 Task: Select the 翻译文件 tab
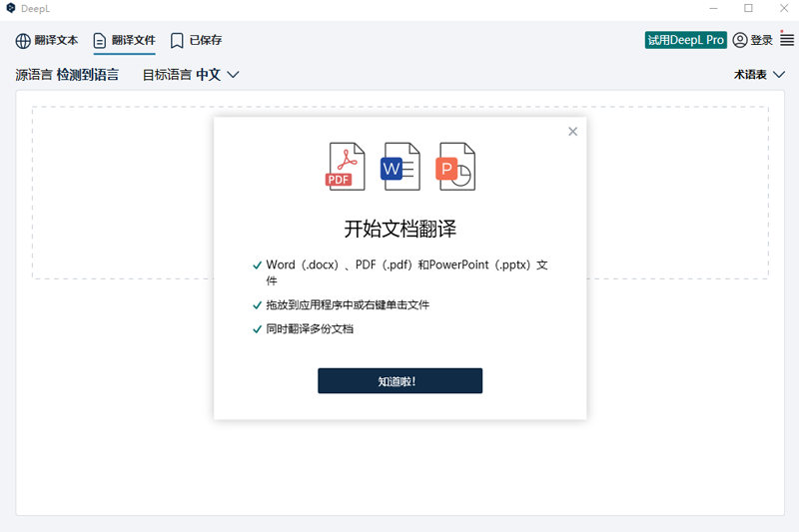click(x=124, y=40)
